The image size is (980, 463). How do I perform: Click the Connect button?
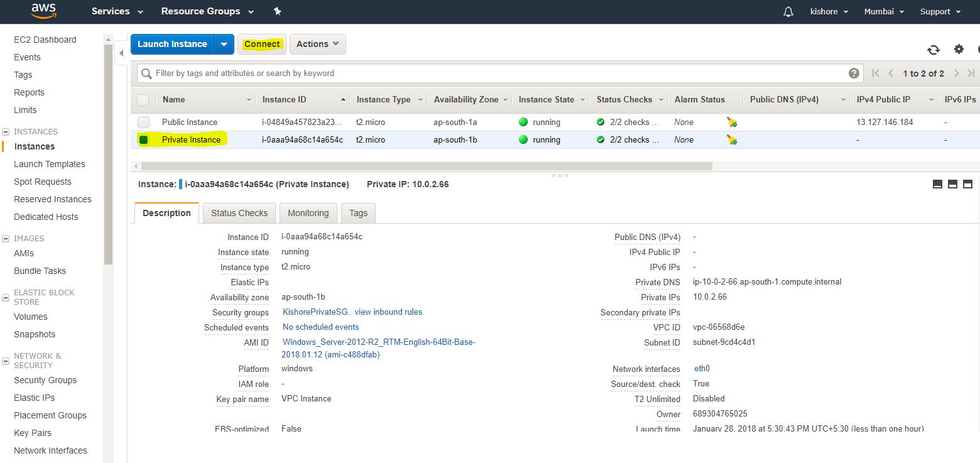[262, 44]
